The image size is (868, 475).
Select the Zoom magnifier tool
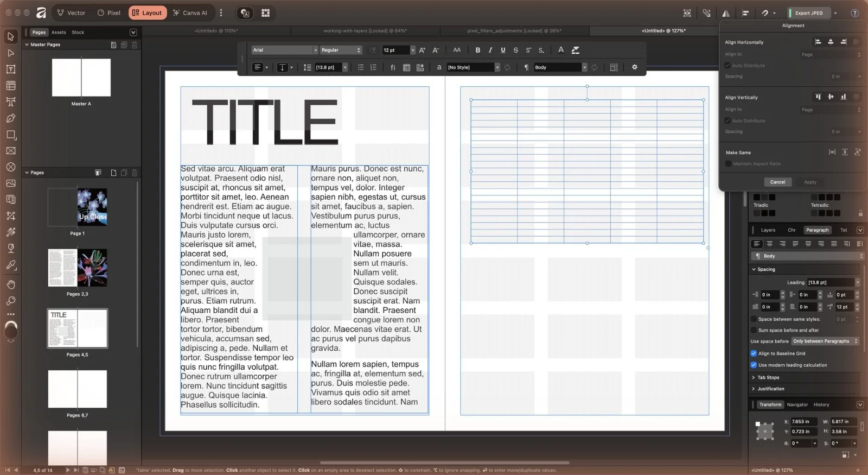coord(11,301)
